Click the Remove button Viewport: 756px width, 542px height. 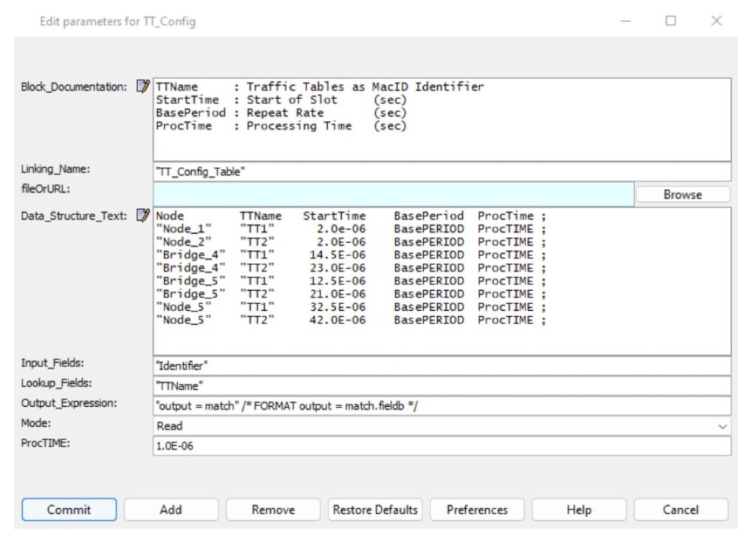pyautogui.click(x=273, y=510)
